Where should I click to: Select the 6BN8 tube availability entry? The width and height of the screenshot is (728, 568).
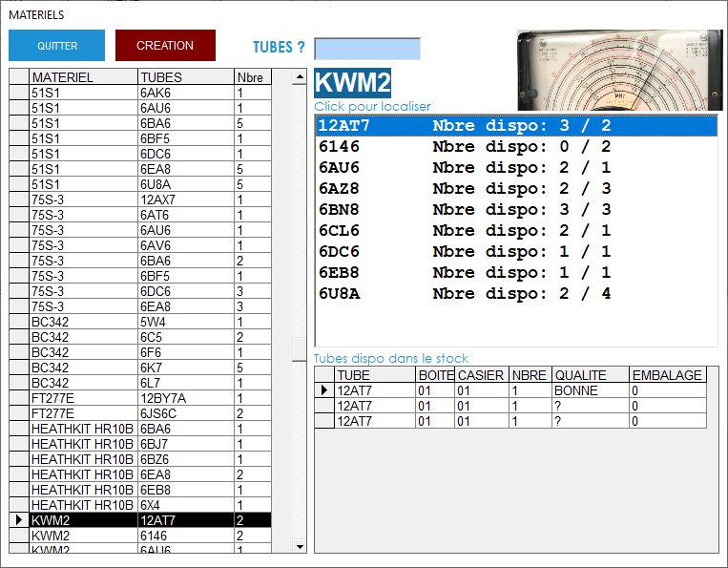pyautogui.click(x=515, y=209)
